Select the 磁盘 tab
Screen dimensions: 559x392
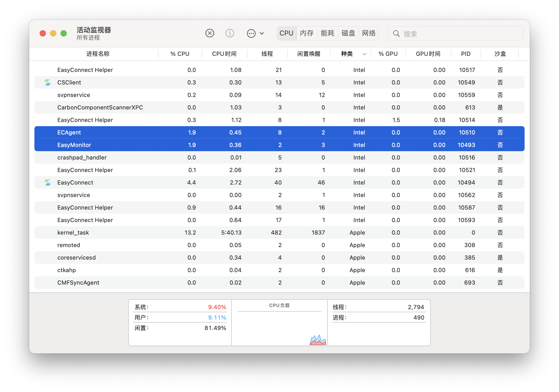coord(348,33)
